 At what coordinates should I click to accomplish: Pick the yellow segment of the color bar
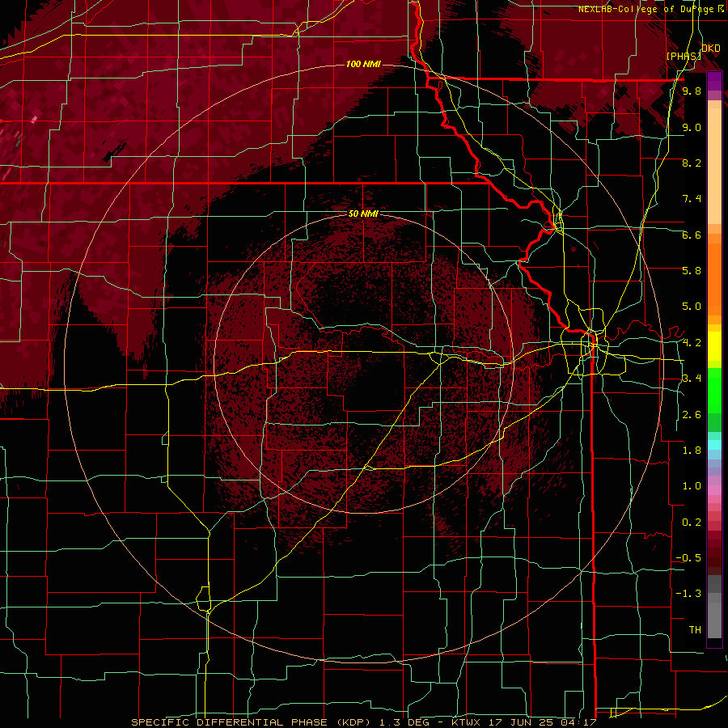click(x=714, y=346)
